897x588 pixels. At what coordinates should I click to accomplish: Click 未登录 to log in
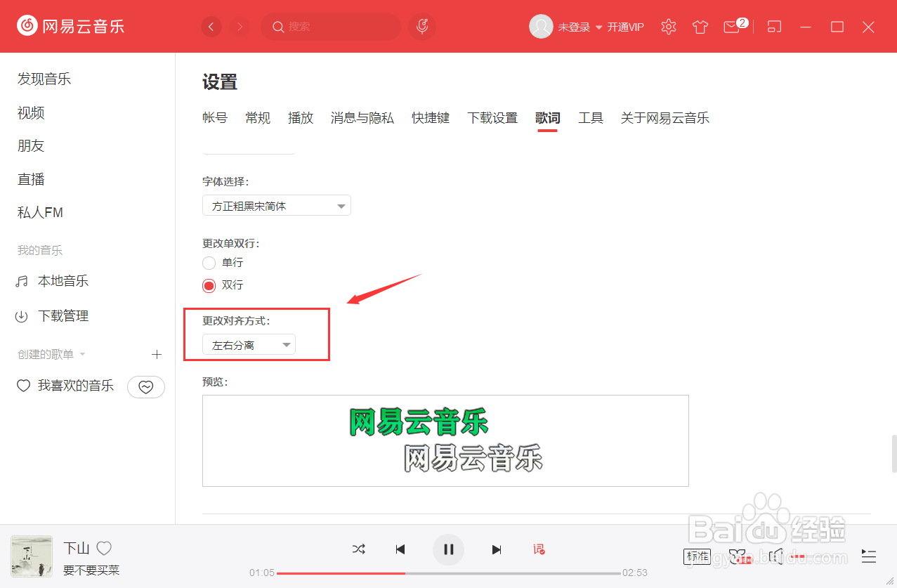[x=574, y=27]
